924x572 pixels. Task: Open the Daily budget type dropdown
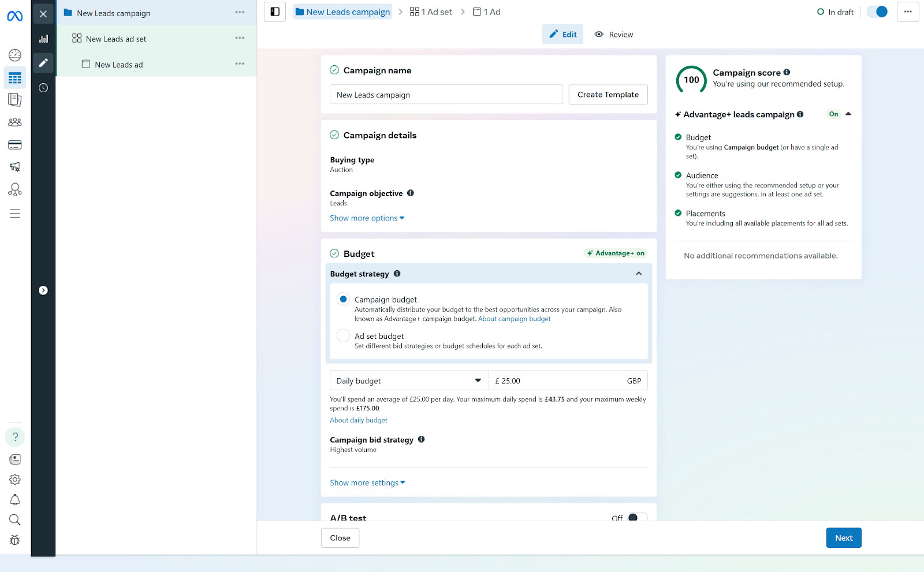pos(409,381)
